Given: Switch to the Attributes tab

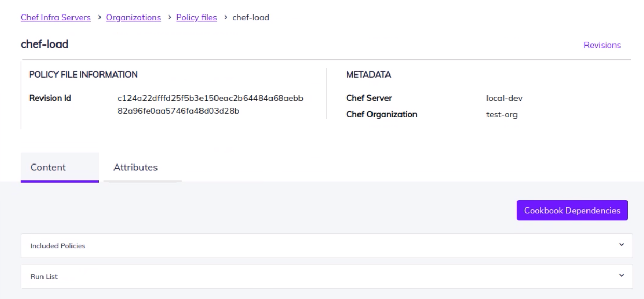Looking at the screenshot, I should point(135,167).
